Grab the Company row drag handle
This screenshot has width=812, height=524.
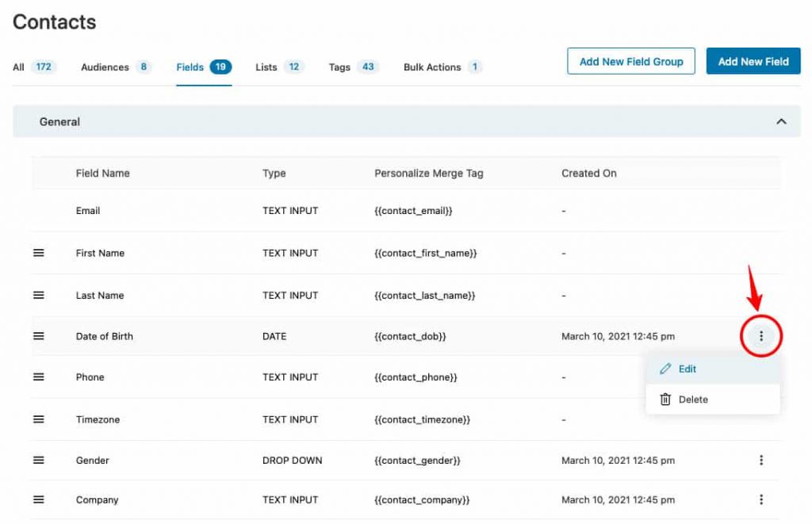click(39, 499)
